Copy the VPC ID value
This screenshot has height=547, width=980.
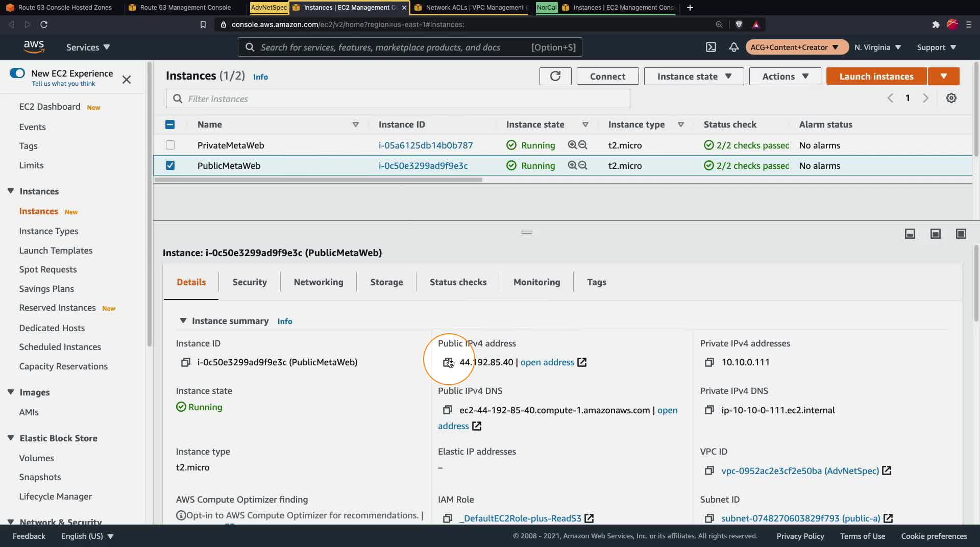709,471
